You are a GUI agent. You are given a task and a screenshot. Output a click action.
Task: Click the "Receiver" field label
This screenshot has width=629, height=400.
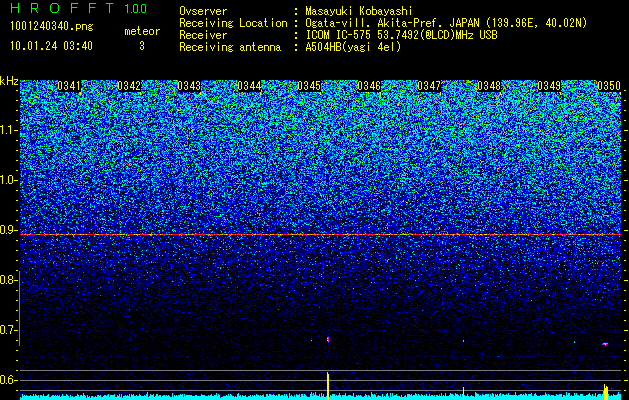click(x=203, y=35)
